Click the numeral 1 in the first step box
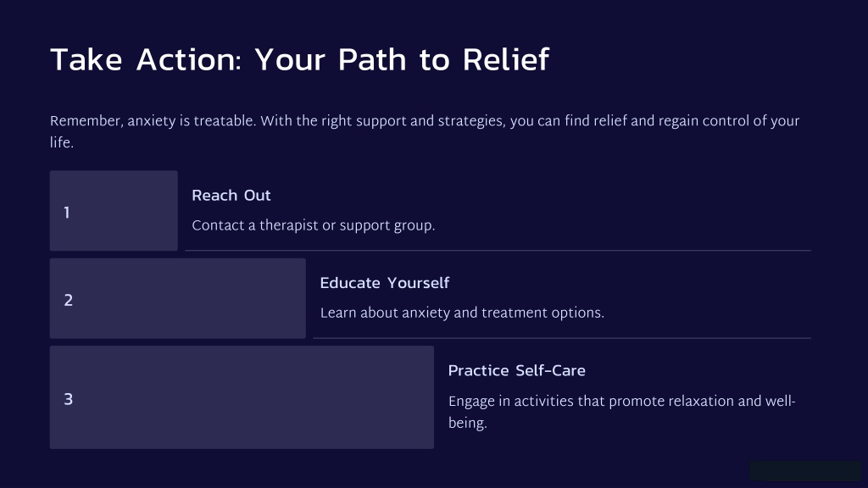 click(x=67, y=213)
